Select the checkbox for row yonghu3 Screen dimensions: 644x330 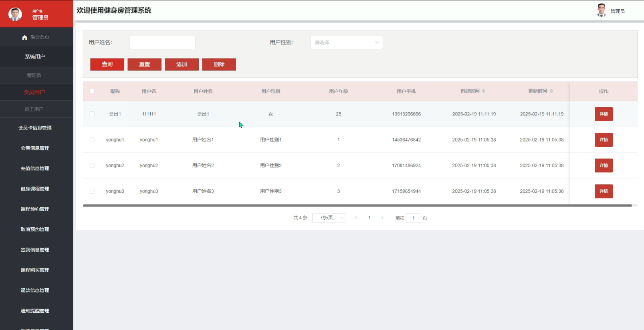point(92,191)
